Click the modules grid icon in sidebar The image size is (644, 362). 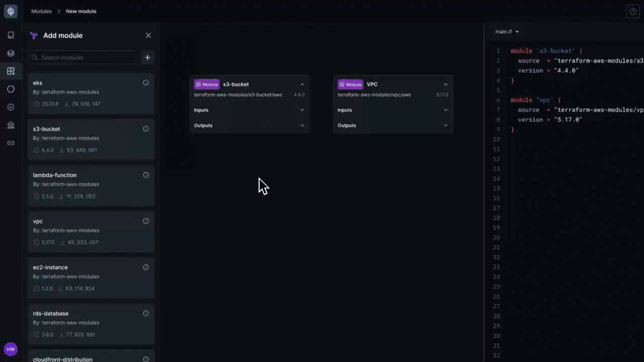coord(11,71)
